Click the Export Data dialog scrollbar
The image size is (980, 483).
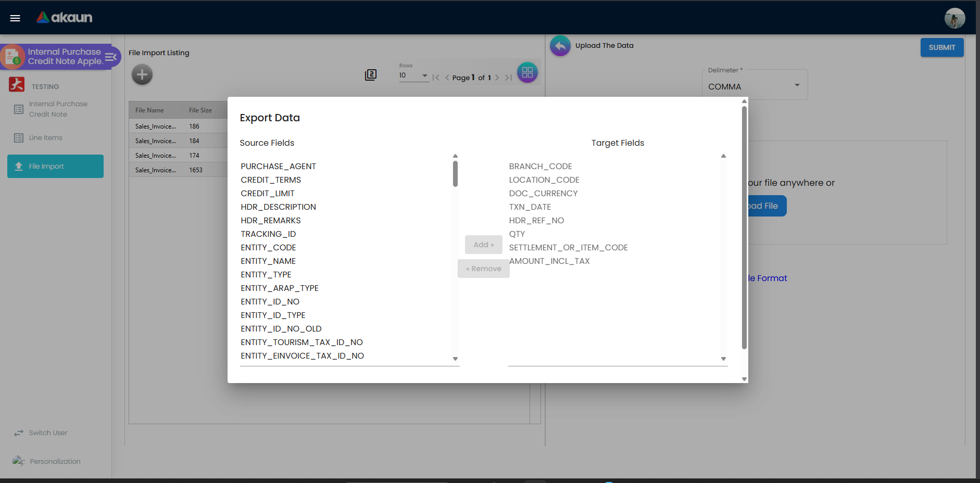point(744,227)
